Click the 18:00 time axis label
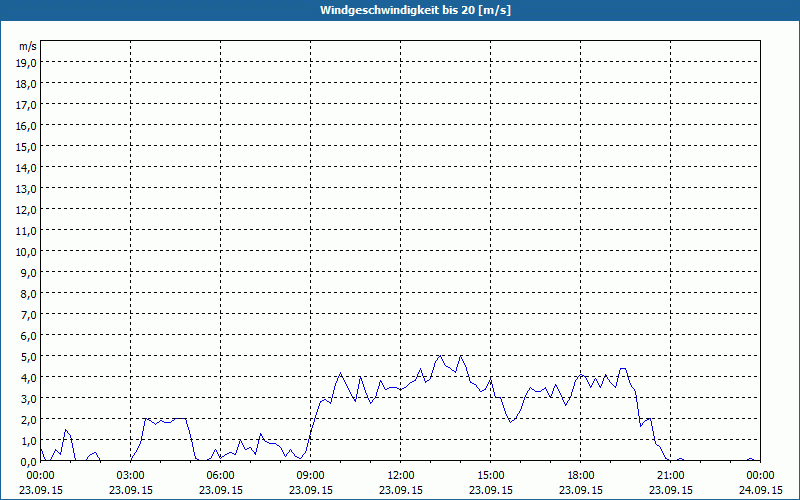Image resolution: width=800 pixels, height=500 pixels. click(x=581, y=476)
